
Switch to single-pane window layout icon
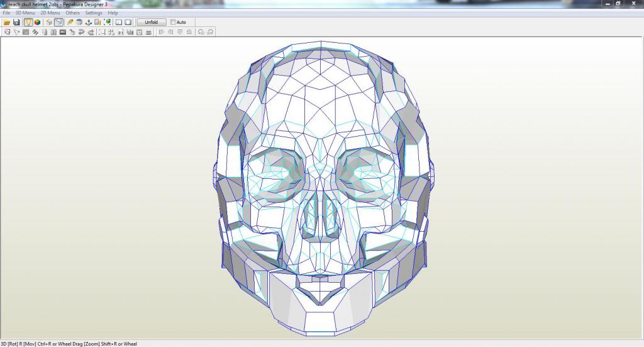pyautogui.click(x=128, y=22)
